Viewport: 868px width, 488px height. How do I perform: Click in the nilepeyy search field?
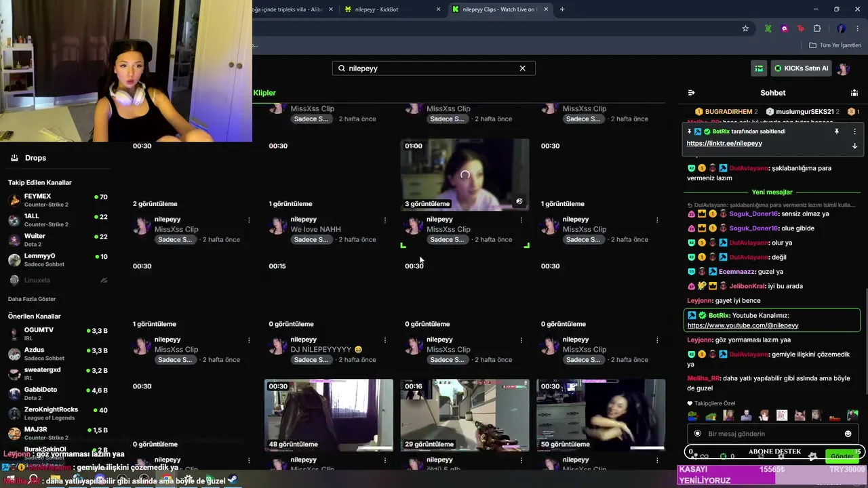(433, 68)
